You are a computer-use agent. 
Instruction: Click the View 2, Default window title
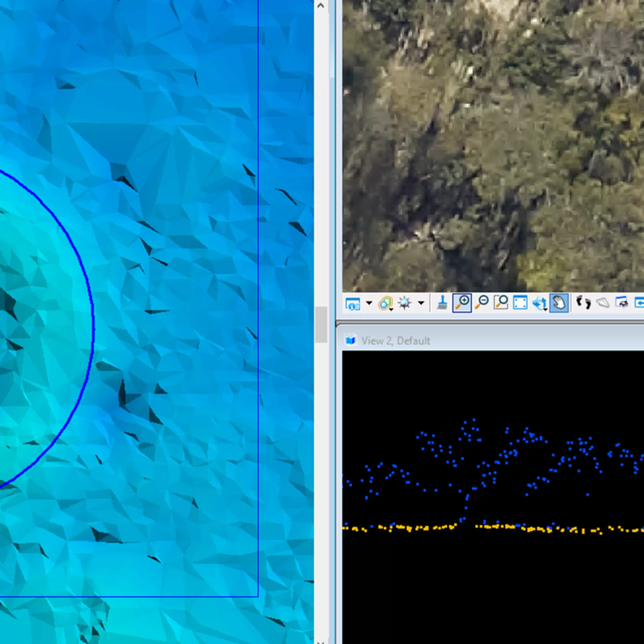click(396, 341)
